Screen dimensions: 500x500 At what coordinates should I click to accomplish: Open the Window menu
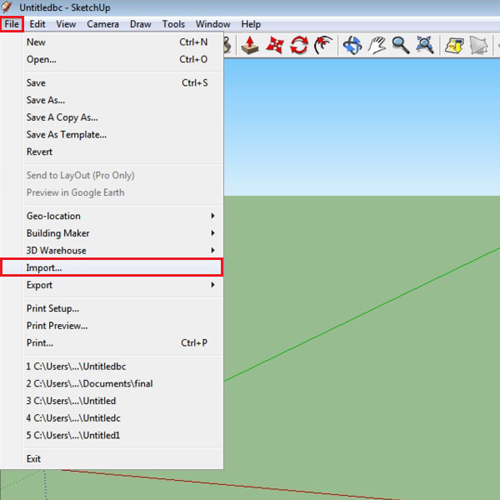[x=213, y=24]
